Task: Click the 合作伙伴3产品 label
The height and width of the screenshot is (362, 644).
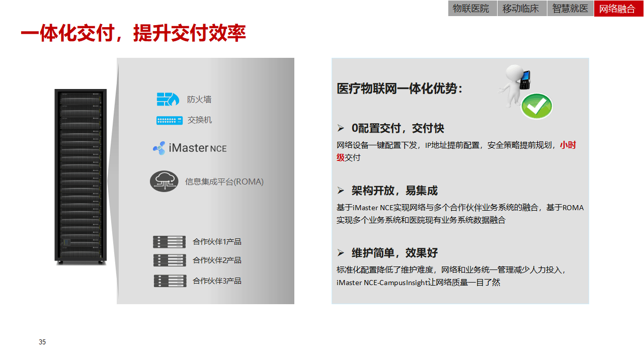Action: [217, 281]
